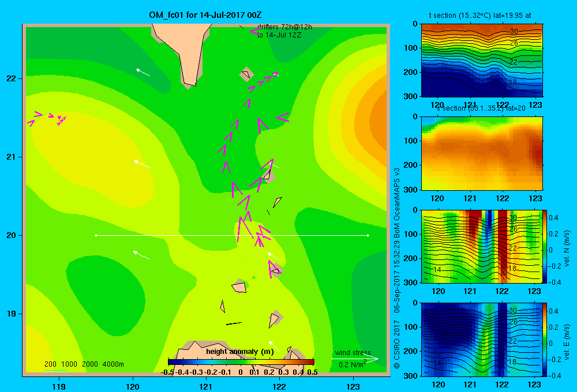This screenshot has width=577, height=392.
Task: Click latitude label 20 on map axis
Action: (x=11, y=235)
